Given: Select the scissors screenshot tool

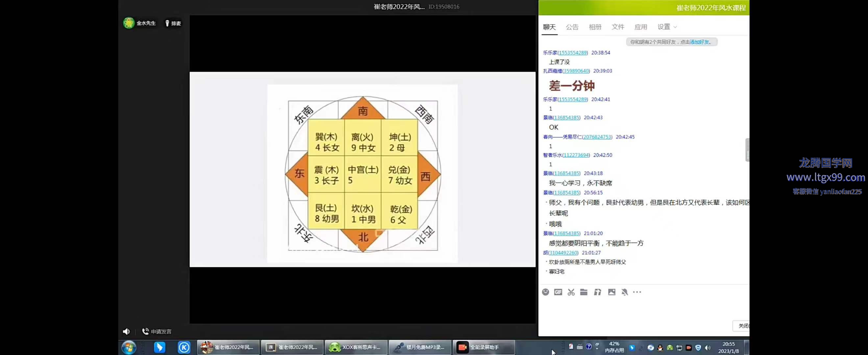Looking at the screenshot, I should [x=571, y=292].
